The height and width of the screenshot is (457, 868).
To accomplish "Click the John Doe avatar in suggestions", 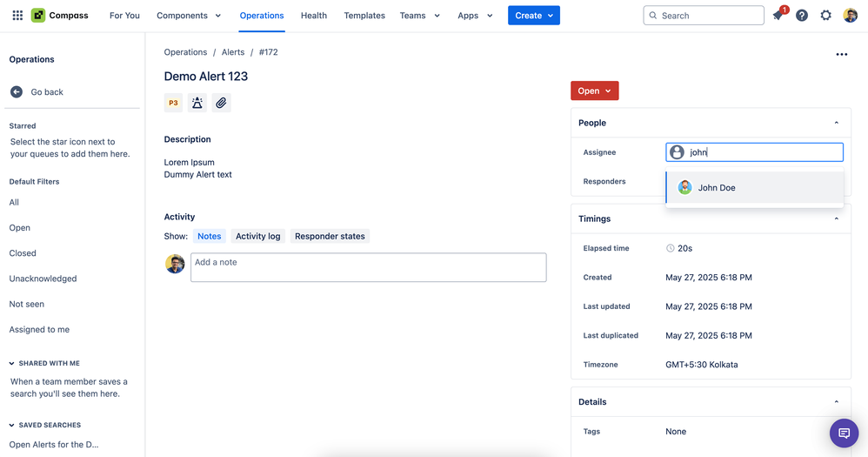I will (x=684, y=187).
